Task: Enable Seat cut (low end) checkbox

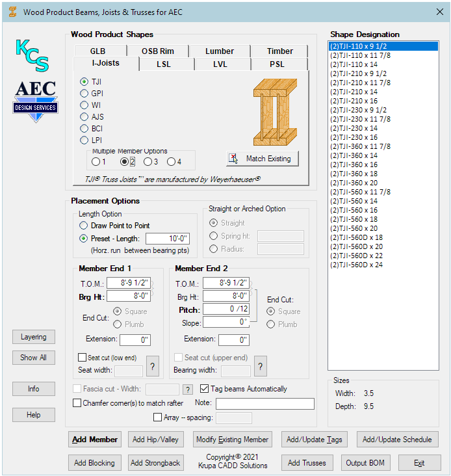Action: 82,357
